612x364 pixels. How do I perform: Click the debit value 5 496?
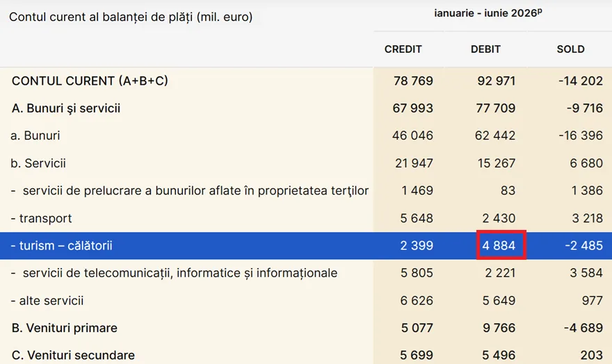(499, 355)
